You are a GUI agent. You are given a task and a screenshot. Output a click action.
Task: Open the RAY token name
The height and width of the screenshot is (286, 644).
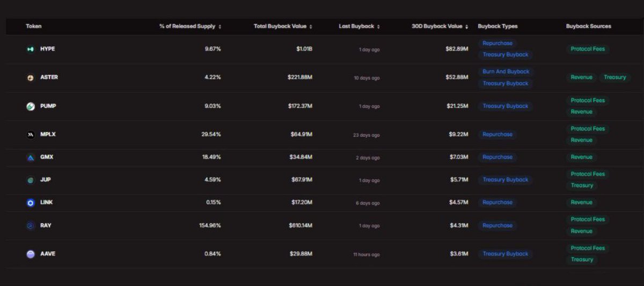click(46, 226)
